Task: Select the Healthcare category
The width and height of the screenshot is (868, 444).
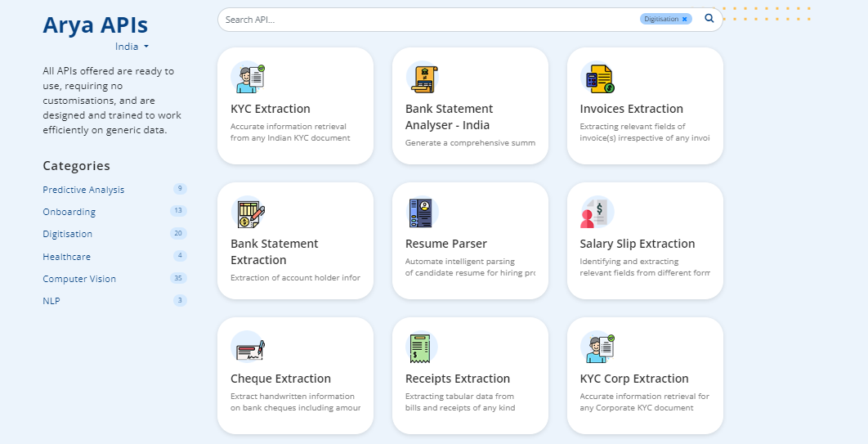Action: click(x=66, y=256)
